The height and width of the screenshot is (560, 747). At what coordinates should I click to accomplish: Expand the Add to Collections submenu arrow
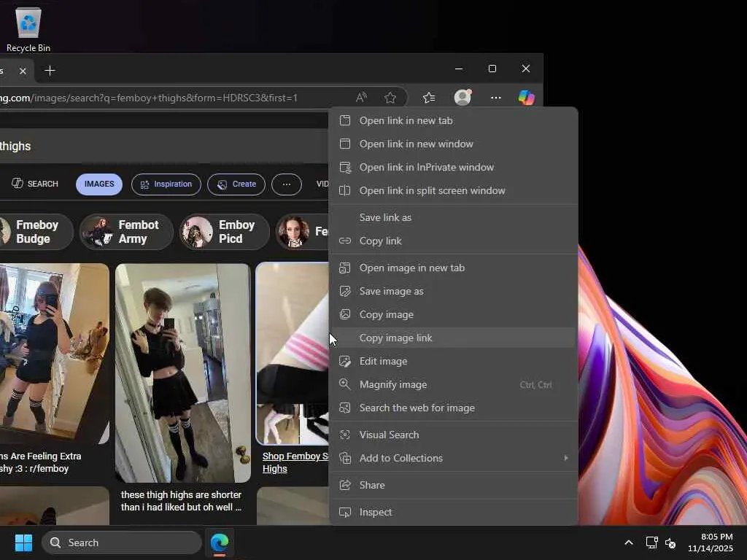coord(566,458)
